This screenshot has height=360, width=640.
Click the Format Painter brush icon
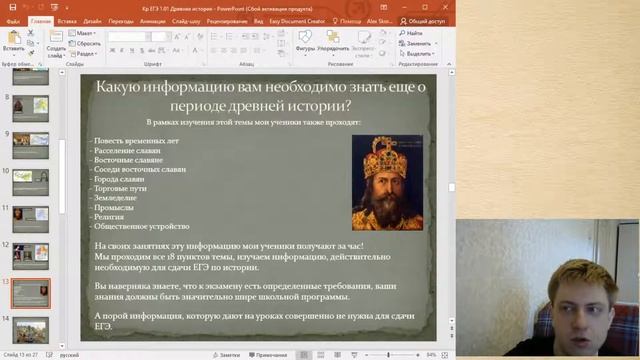tap(31, 53)
